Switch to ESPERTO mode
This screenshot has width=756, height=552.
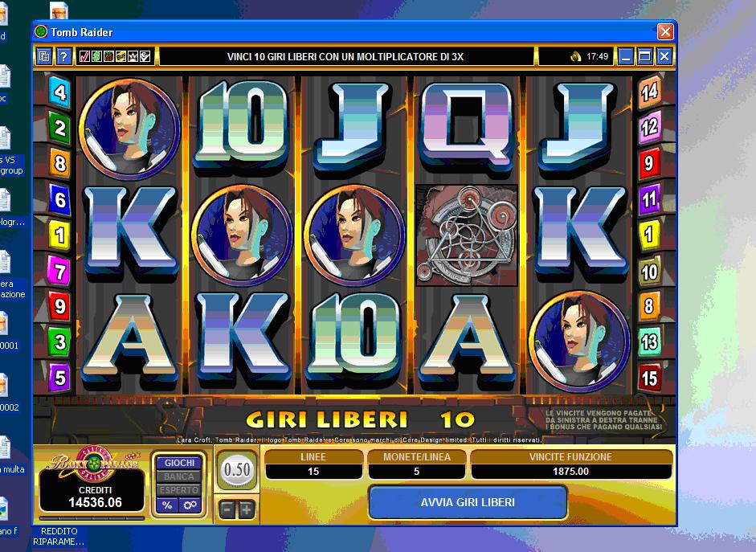click(179, 490)
